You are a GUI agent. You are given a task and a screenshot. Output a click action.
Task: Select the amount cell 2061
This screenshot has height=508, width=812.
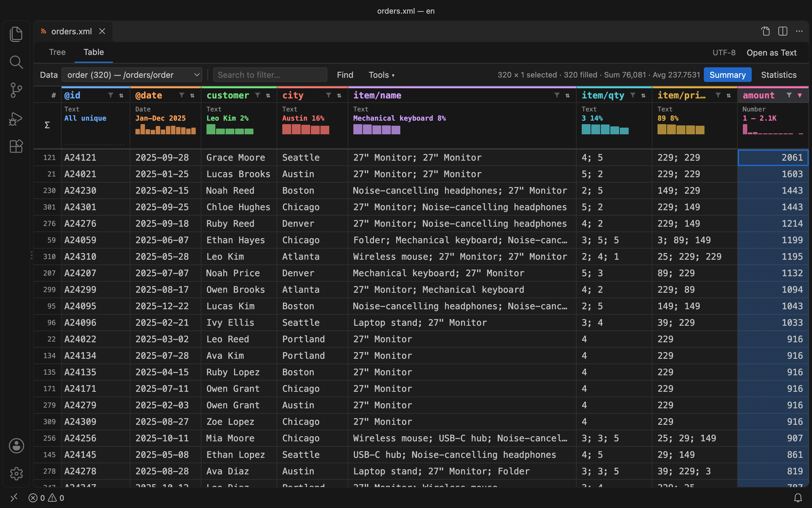tap(773, 157)
